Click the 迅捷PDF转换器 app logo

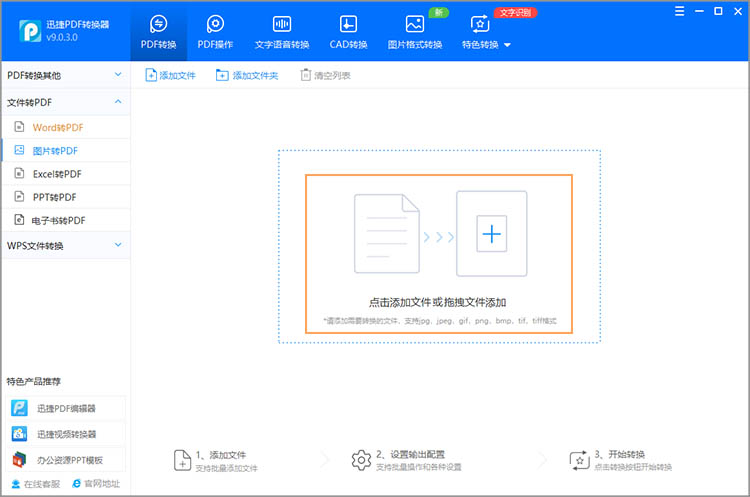30,31
